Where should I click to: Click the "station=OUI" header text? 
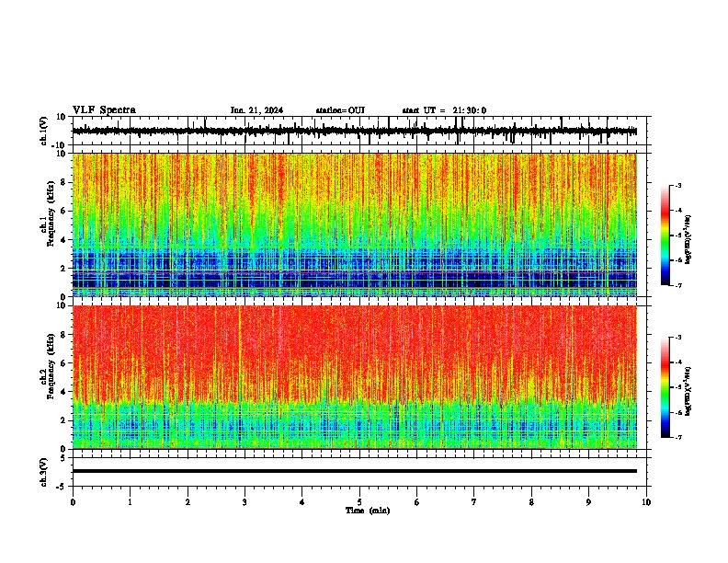coord(340,110)
